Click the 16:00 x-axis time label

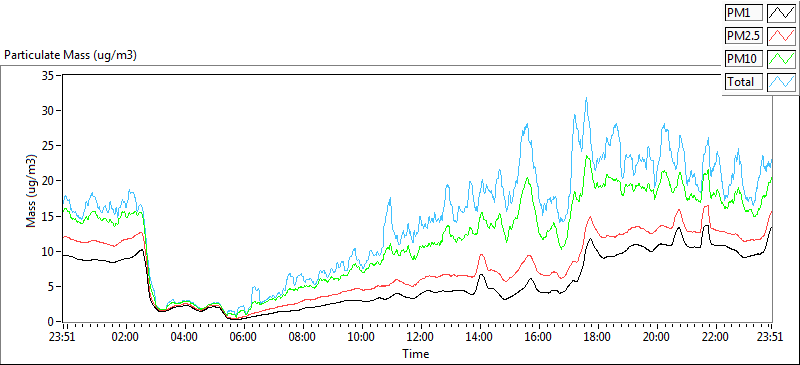point(538,337)
